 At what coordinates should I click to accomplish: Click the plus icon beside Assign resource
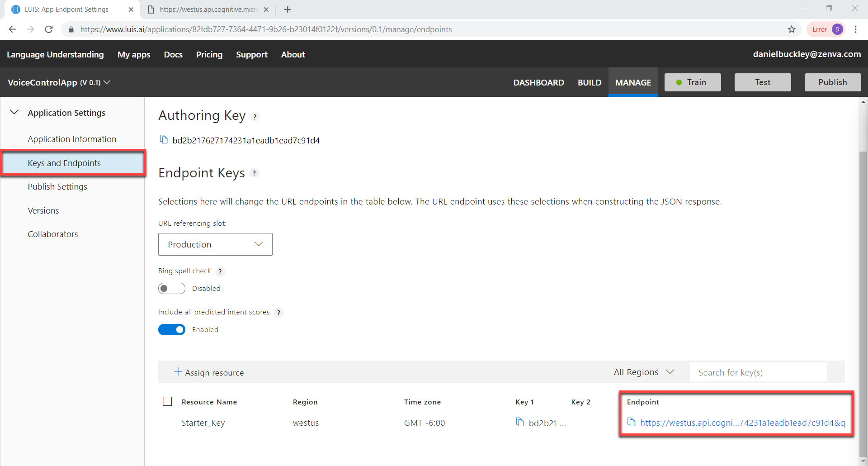[x=178, y=372]
